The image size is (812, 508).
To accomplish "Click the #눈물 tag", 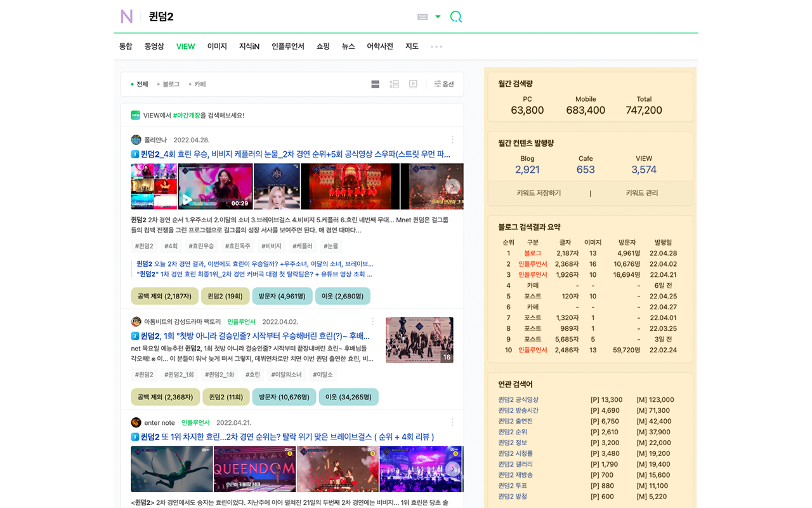I will coord(331,246).
